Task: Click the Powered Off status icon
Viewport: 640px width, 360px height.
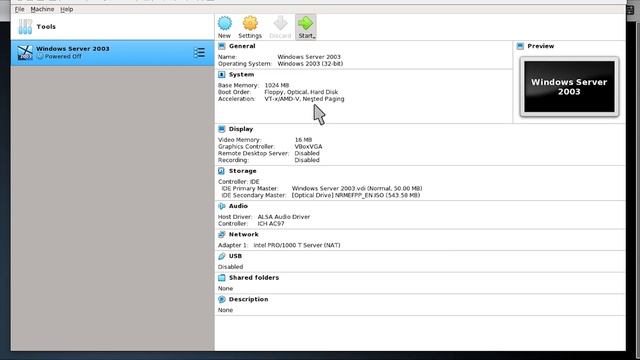Action: pyautogui.click(x=40, y=56)
